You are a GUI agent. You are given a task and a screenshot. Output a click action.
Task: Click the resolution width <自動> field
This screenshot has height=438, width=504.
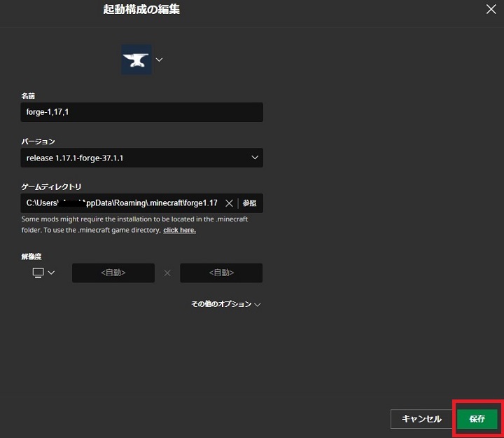[113, 273]
